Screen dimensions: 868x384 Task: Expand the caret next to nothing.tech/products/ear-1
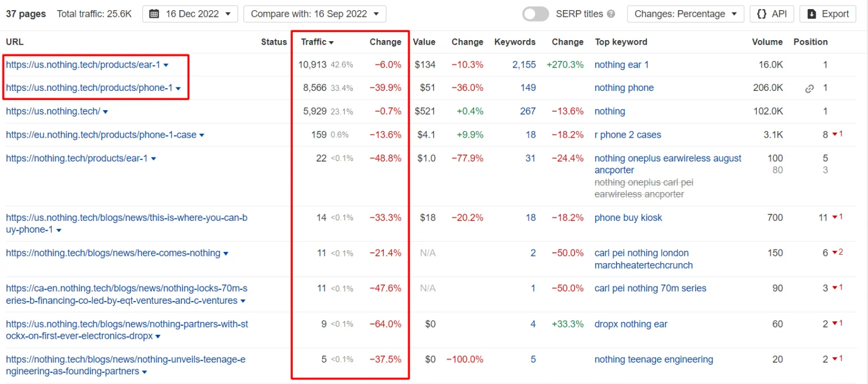(153, 159)
